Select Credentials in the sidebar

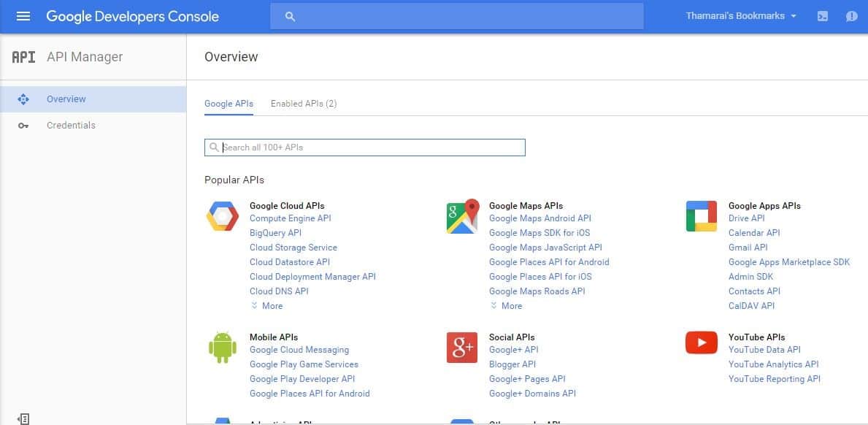(x=93, y=126)
